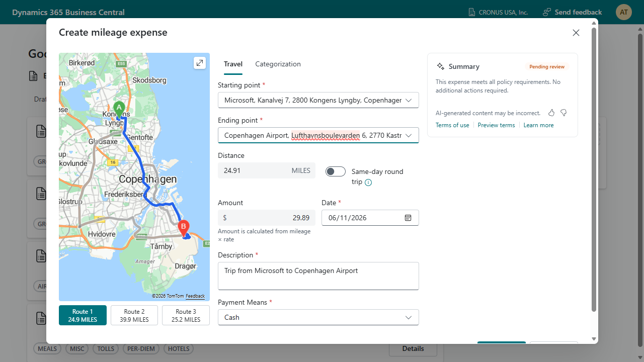Click the Copenhagen label on the map
Screen dimensions: 644x362
tap(148, 179)
